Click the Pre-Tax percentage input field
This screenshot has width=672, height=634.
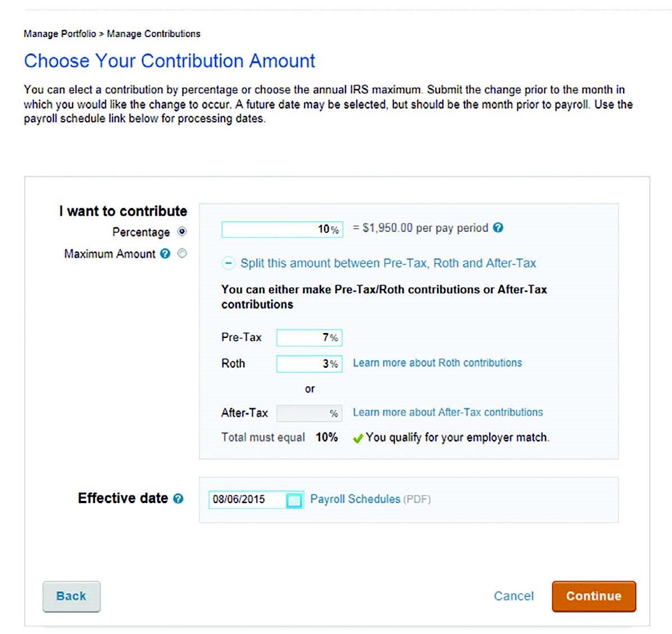click(x=308, y=337)
